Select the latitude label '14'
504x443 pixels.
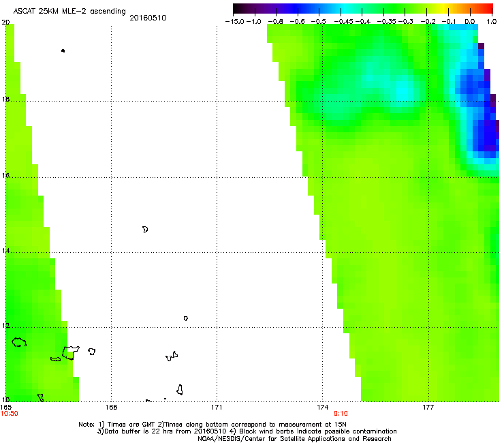[5, 251]
